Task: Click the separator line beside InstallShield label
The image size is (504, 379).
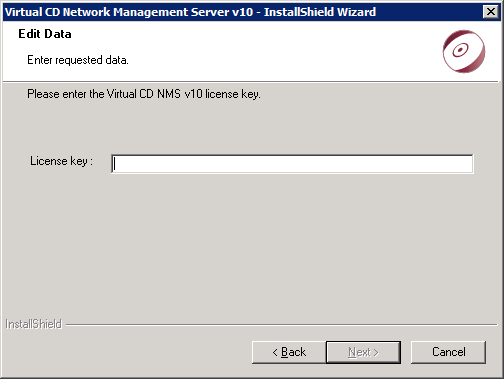Action: pos(281,324)
